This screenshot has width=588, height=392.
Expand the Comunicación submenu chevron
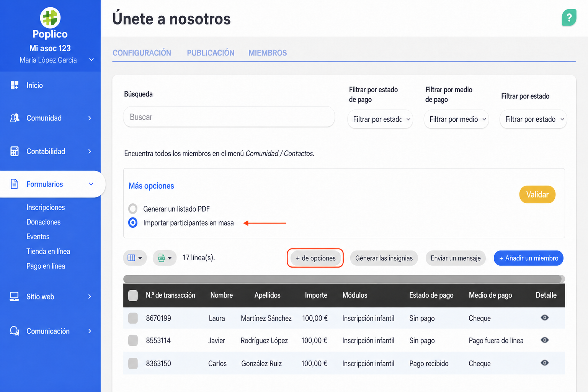point(90,331)
